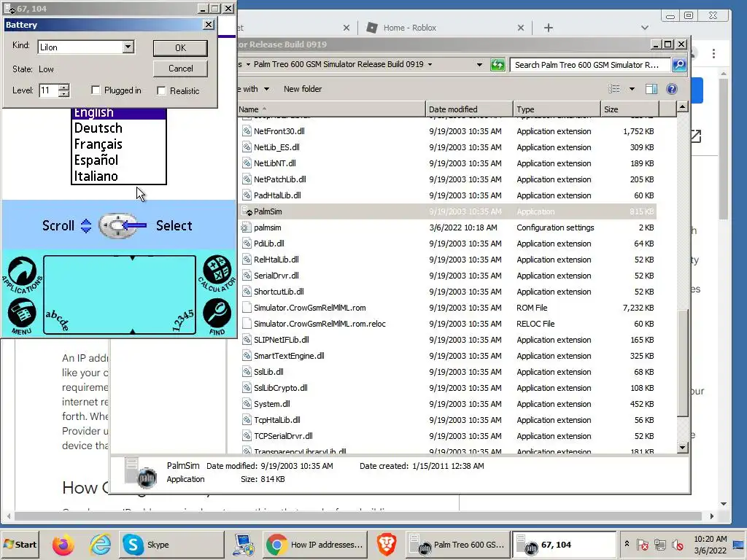Select Deutsch in the language list
The width and height of the screenshot is (747, 560).
coord(119,128)
